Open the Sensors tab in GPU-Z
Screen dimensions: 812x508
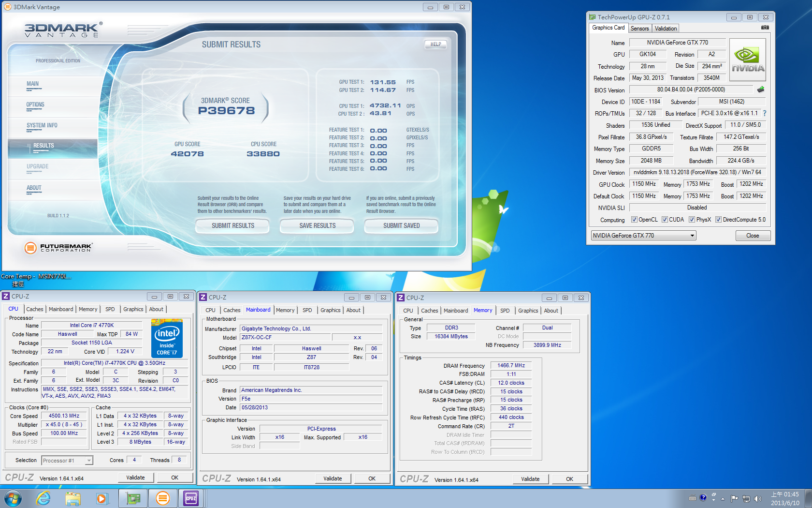(x=639, y=29)
